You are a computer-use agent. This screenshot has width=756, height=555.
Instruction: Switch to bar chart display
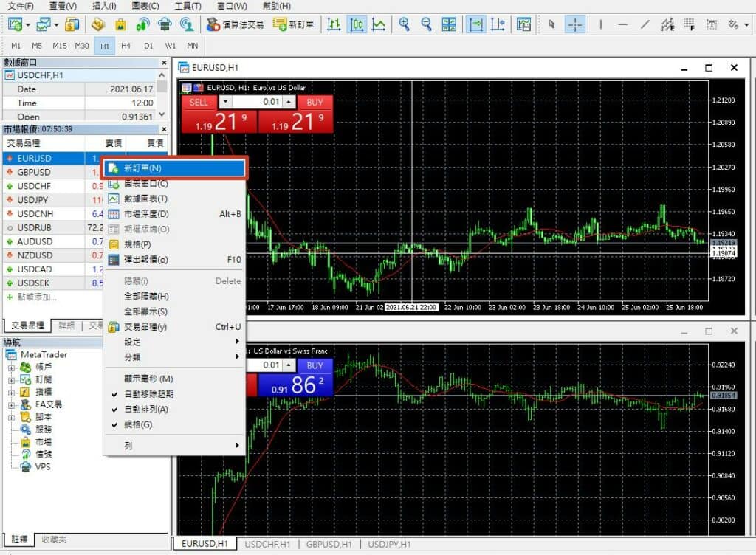[x=334, y=24]
